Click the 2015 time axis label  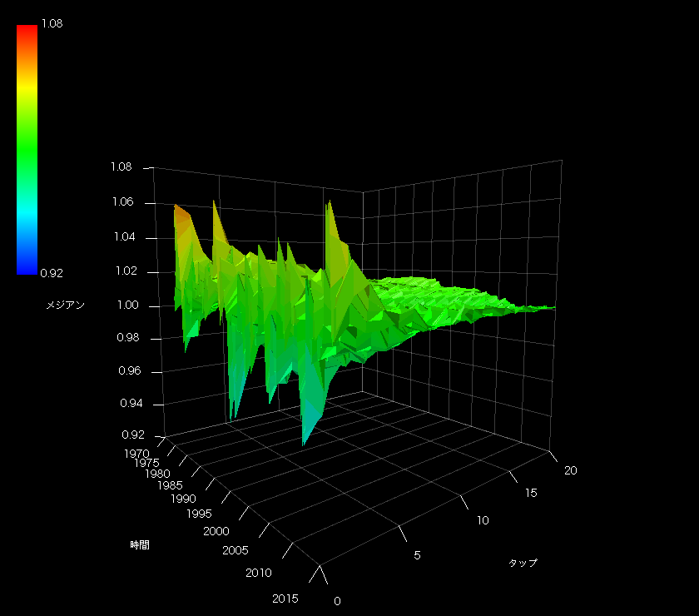[285, 599]
